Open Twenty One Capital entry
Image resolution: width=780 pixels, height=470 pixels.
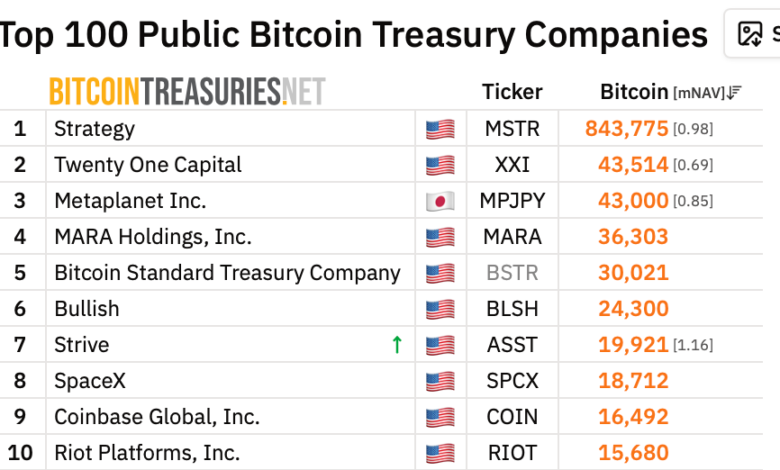click(148, 165)
